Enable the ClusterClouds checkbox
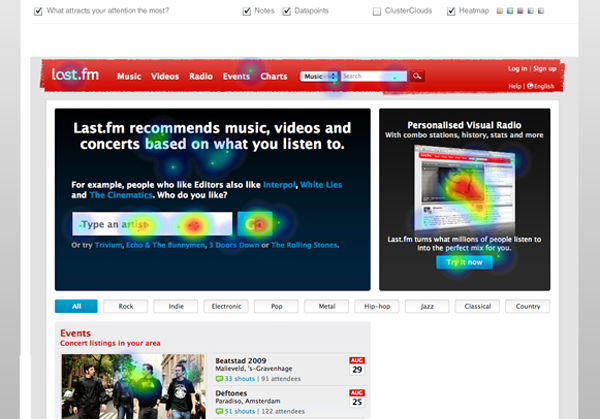 (377, 11)
